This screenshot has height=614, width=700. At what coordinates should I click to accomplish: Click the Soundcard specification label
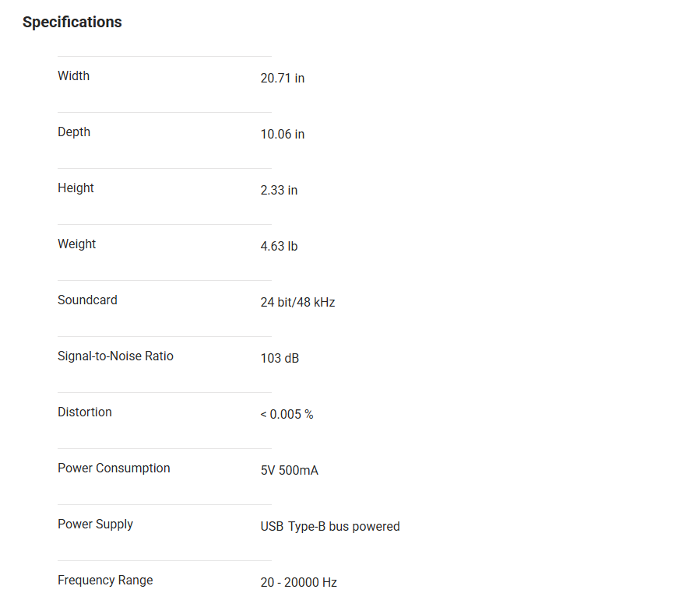click(87, 300)
